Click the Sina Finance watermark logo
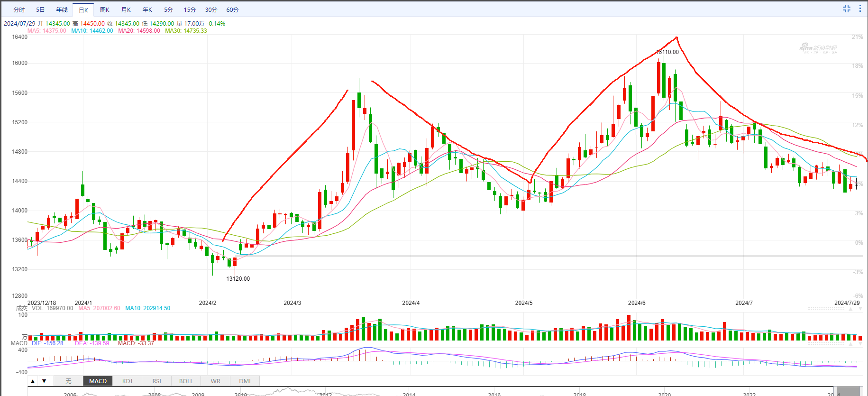Viewport: 868px width, 396px height. 818,48
